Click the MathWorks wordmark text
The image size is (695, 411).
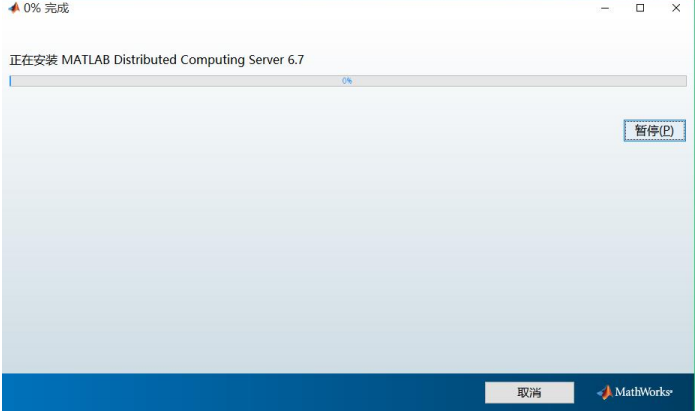click(x=644, y=392)
